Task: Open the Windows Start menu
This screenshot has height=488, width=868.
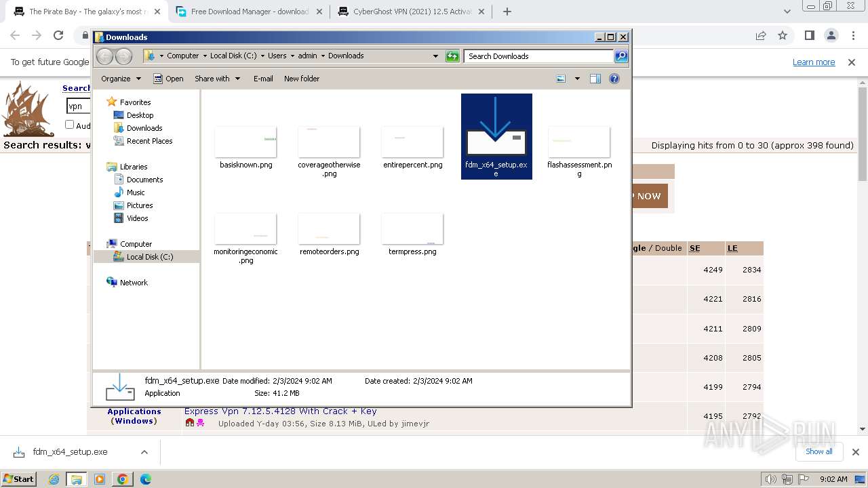Action: coord(19,479)
